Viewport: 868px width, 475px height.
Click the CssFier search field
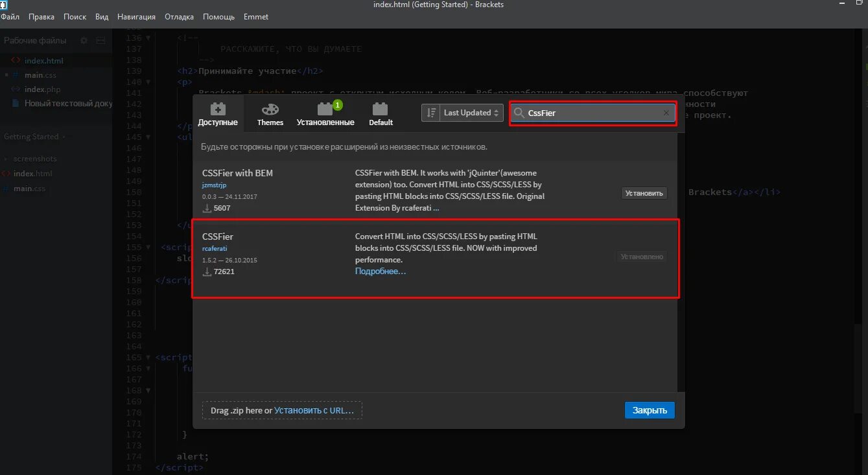click(593, 113)
